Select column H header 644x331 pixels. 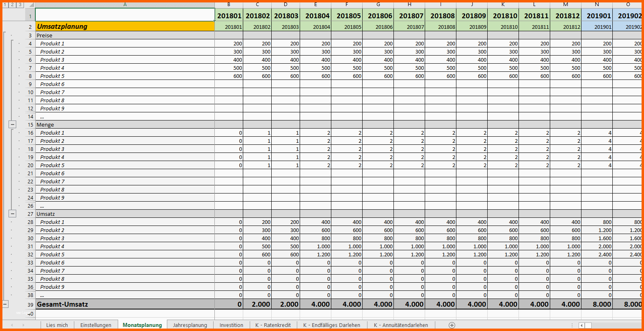click(x=409, y=5)
